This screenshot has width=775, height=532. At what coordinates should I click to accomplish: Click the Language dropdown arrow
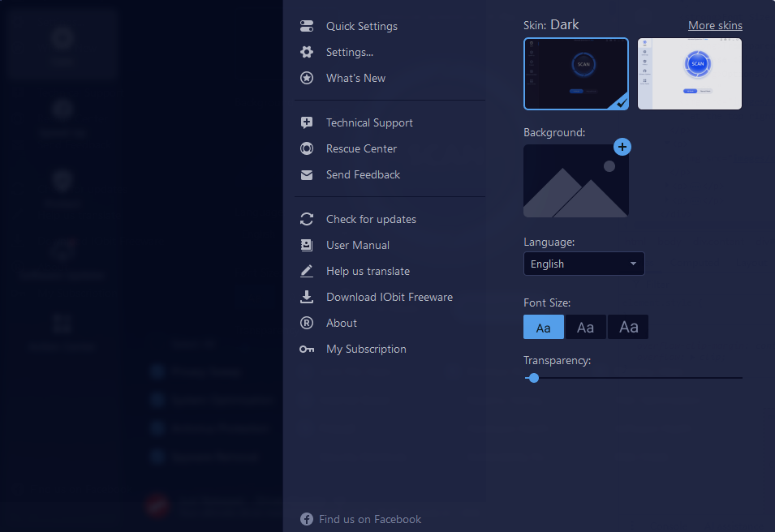point(633,264)
